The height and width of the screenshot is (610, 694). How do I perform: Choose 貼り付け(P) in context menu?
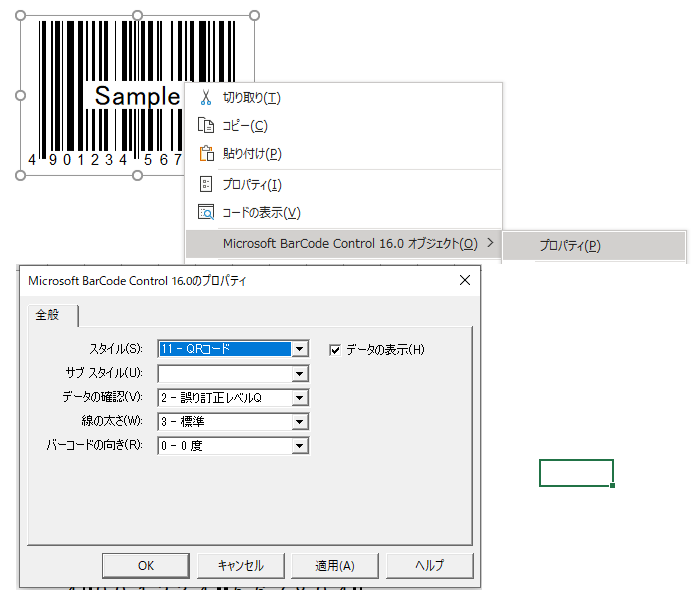pos(343,154)
